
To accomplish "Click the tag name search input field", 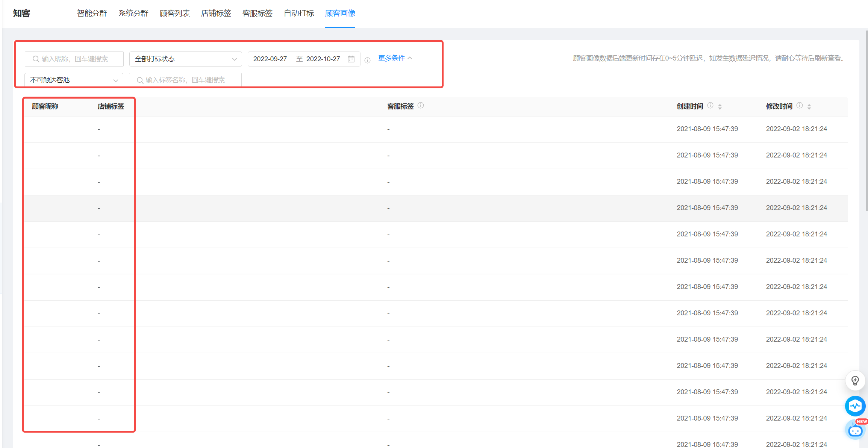I will click(x=185, y=80).
